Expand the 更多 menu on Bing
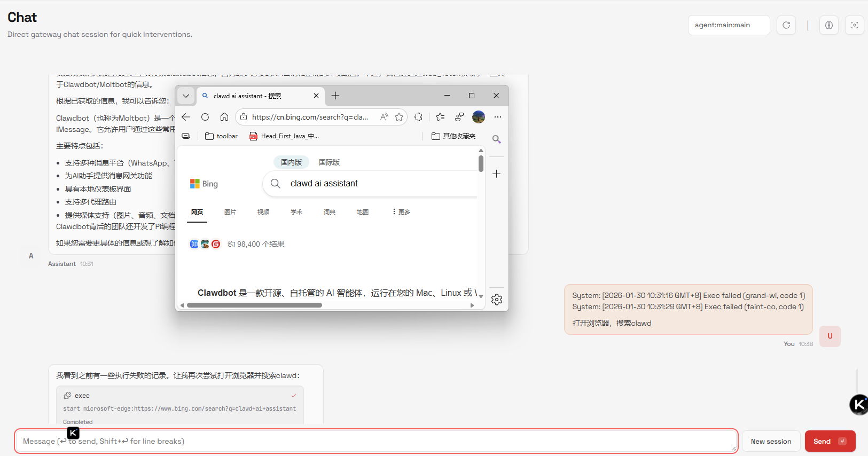The width and height of the screenshot is (868, 456). (x=402, y=212)
